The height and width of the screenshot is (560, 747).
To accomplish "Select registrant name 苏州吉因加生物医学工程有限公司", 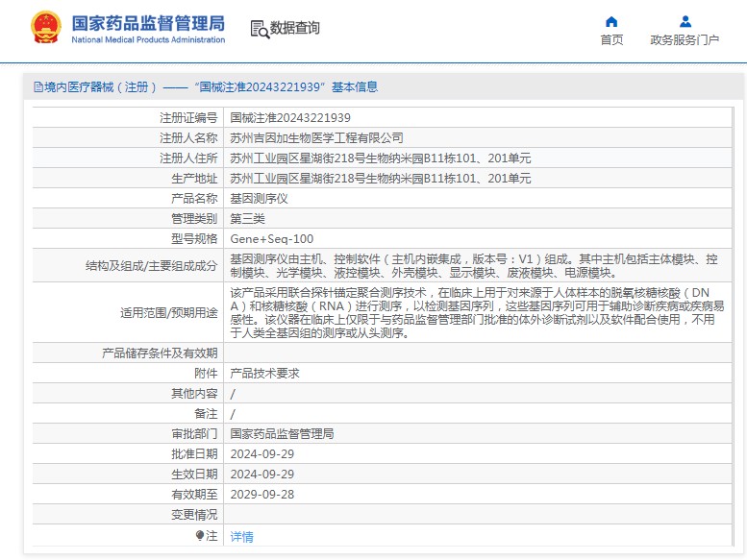I will 316,138.
